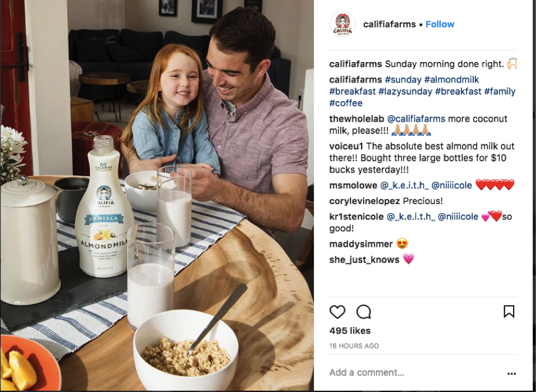Open the #coffee hashtag
This screenshot has width=536, height=392.
pyautogui.click(x=346, y=103)
